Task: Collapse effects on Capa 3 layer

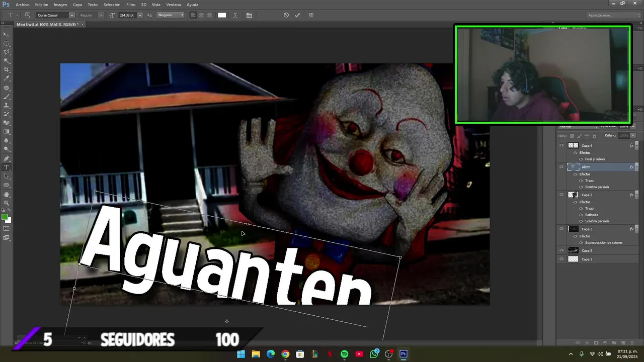Action: coord(636,195)
